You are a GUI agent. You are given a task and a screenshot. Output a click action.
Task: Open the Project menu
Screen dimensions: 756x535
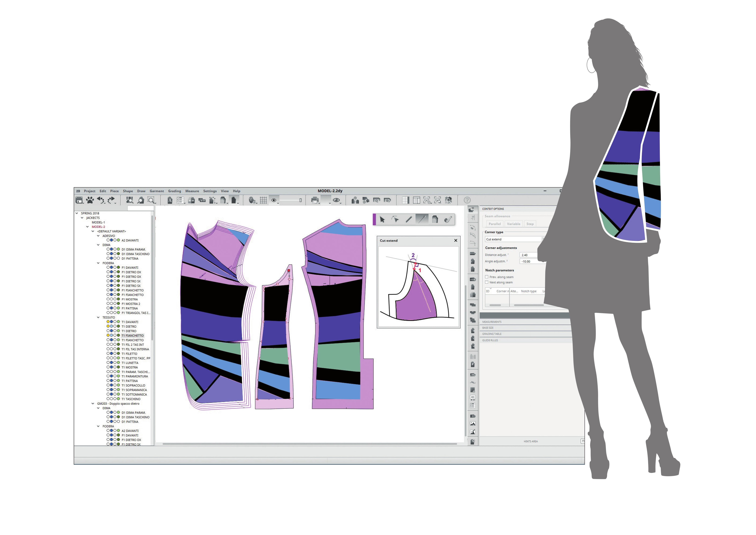tap(90, 191)
